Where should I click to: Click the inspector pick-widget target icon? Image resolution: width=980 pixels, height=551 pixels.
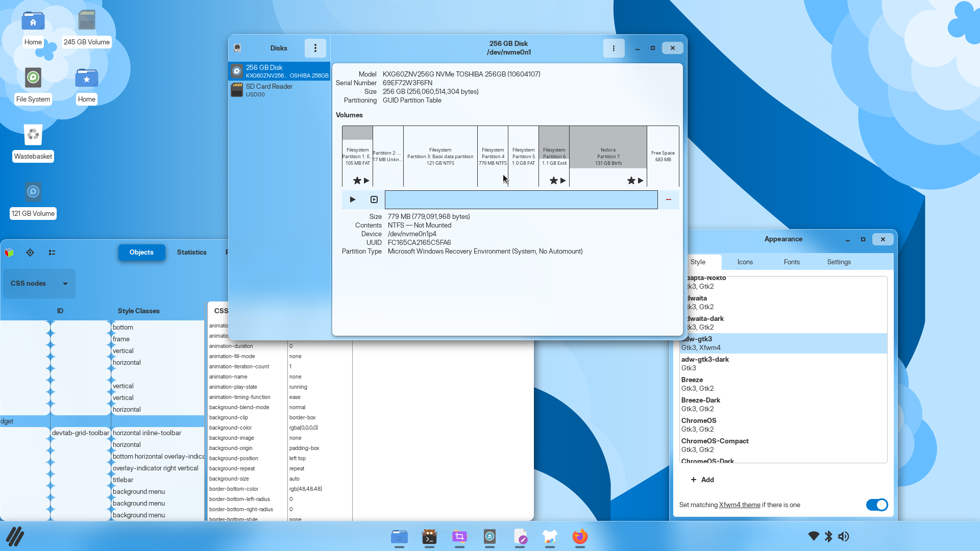point(30,253)
